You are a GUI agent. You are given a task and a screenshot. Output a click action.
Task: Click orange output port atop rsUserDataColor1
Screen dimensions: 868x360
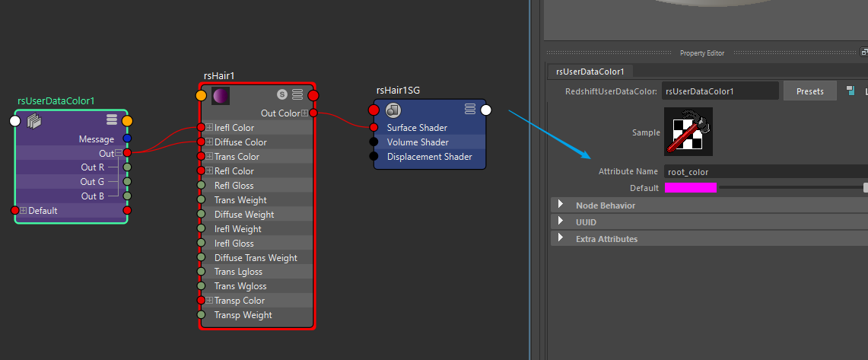(127, 121)
